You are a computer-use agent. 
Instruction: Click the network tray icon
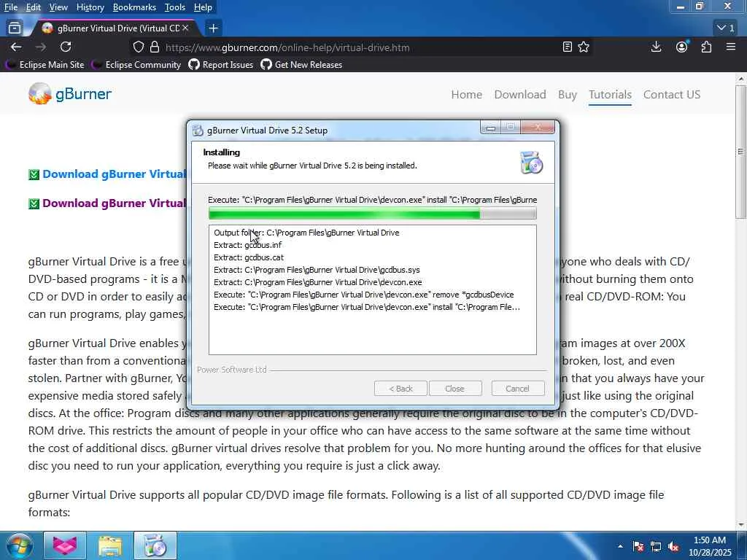coord(656,547)
